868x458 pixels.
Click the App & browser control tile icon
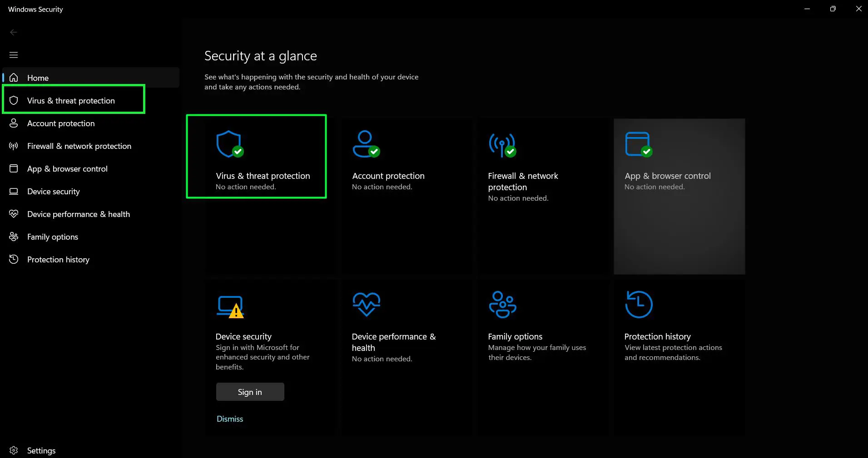pos(638,144)
